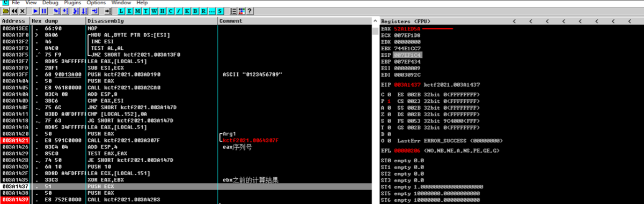This screenshot has width=644, height=204.
Task: Select EIP value 003A1437
Action: 407,85
